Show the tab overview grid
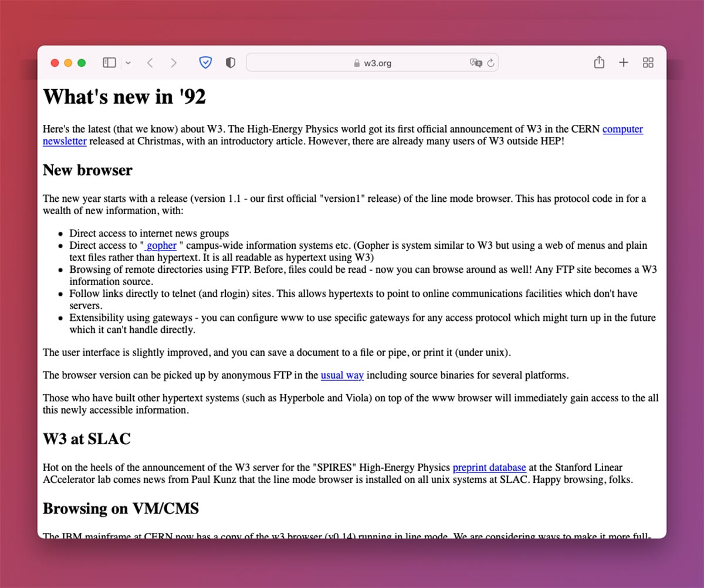The width and height of the screenshot is (704, 588). [648, 63]
